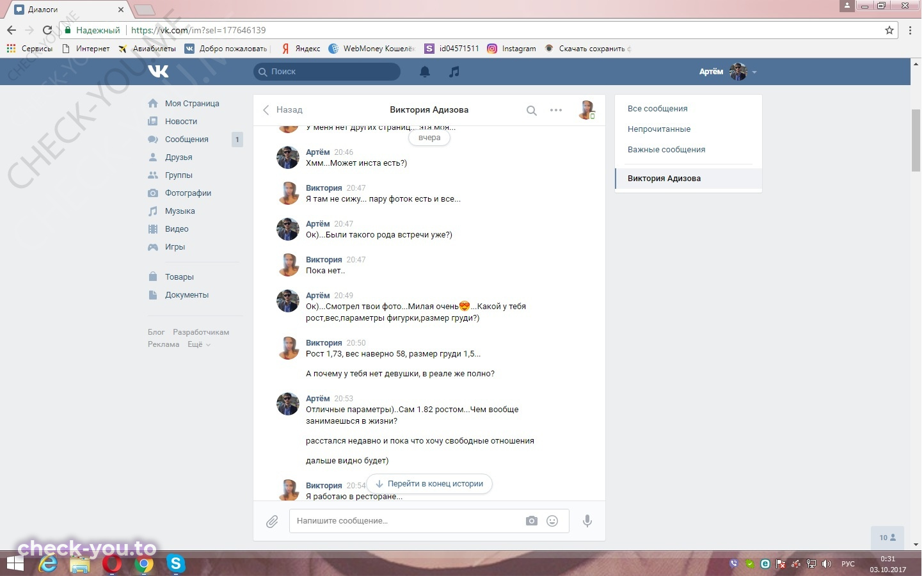This screenshot has width=924, height=576.
Task: Click the РУС keyboard language indicator
Action: point(848,564)
